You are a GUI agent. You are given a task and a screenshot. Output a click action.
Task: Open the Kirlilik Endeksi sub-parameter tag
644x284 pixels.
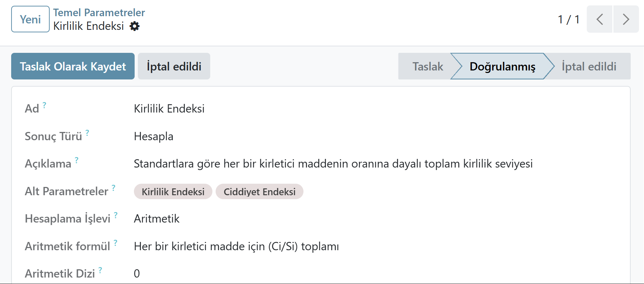(173, 192)
